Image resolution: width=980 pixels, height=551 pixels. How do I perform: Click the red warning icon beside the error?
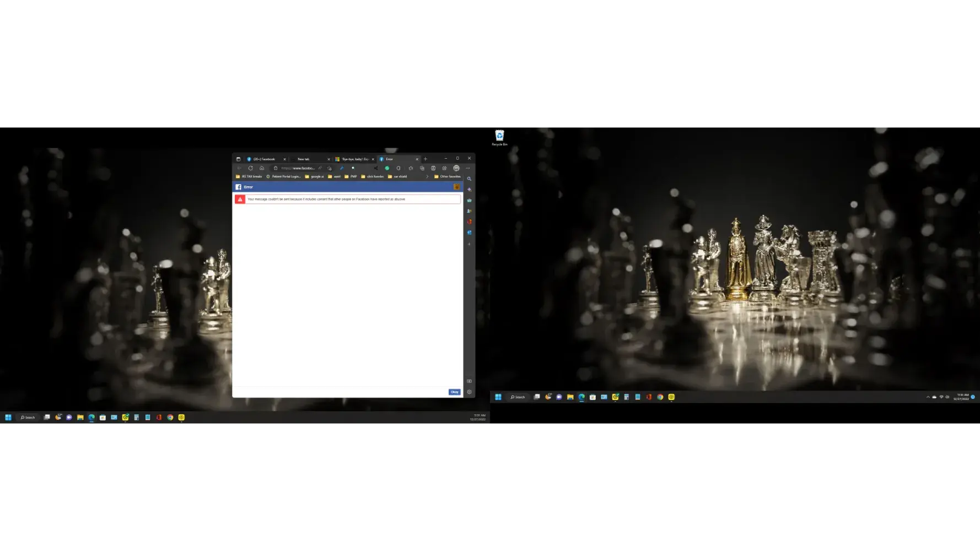(x=240, y=199)
